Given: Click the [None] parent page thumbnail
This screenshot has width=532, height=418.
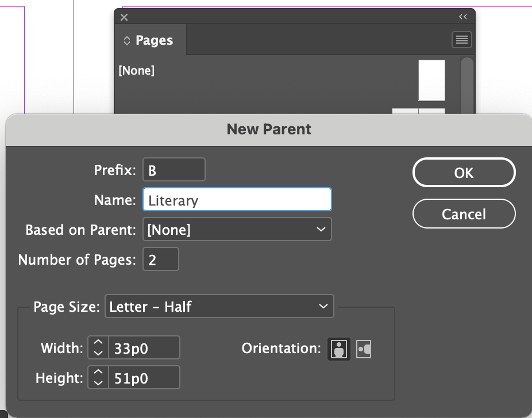Looking at the screenshot, I should point(431,80).
